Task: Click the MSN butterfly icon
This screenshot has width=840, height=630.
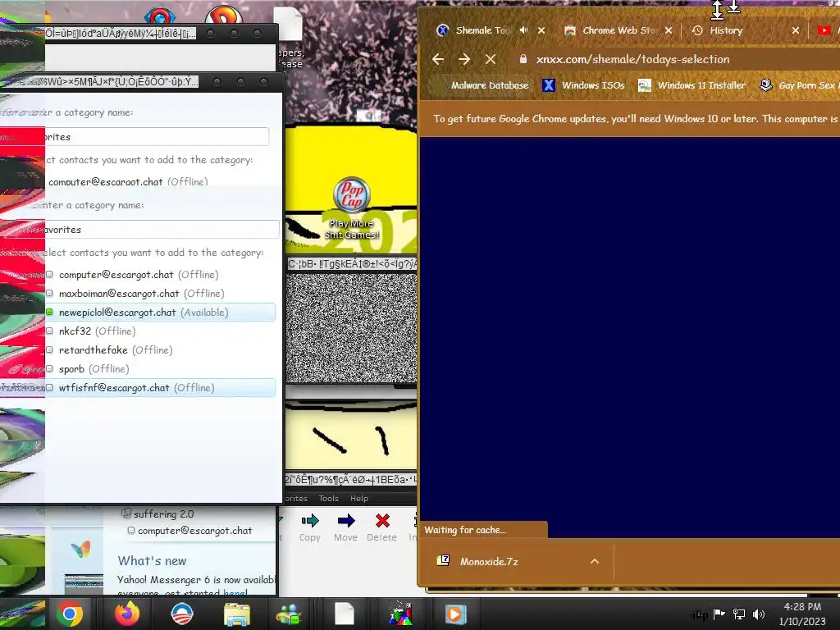Action: [81, 549]
